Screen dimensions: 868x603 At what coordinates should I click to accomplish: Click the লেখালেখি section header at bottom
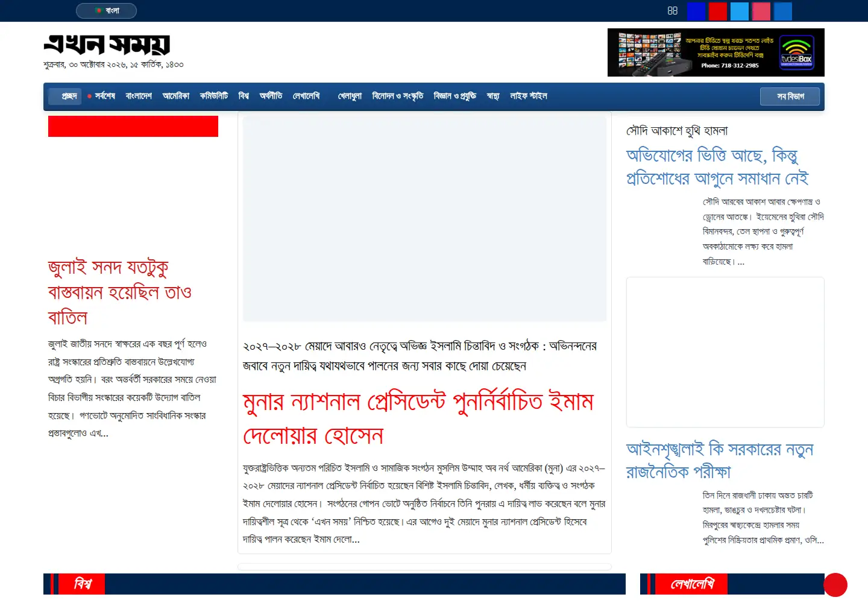click(x=693, y=584)
